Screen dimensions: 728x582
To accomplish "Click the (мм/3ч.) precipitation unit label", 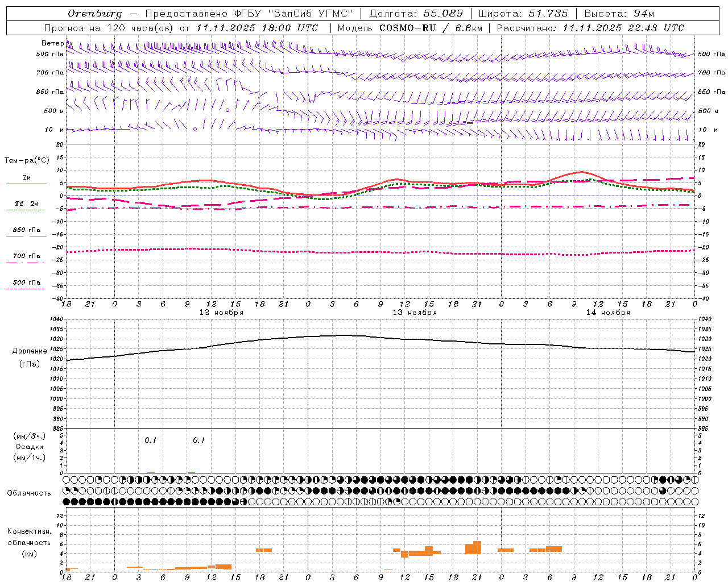I will point(30,436).
